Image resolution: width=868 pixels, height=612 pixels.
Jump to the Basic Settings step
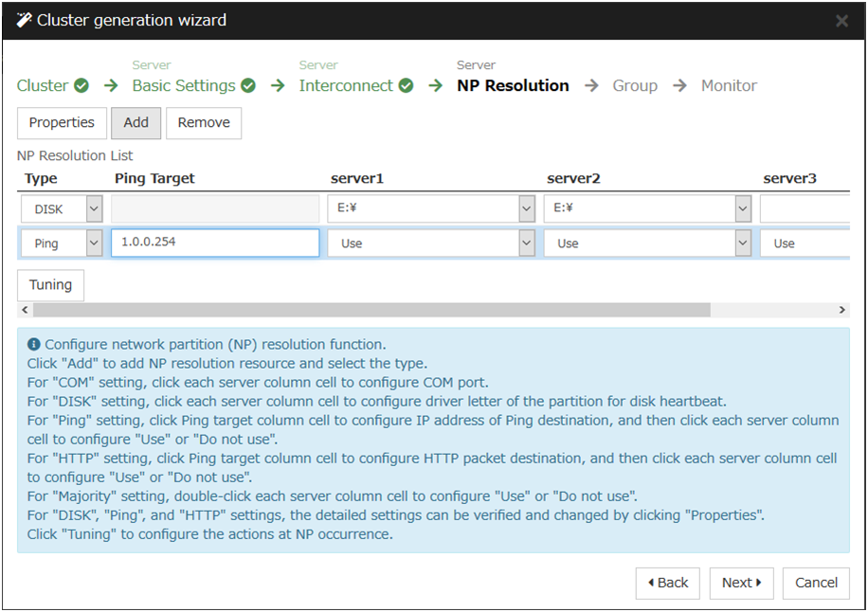coord(183,85)
